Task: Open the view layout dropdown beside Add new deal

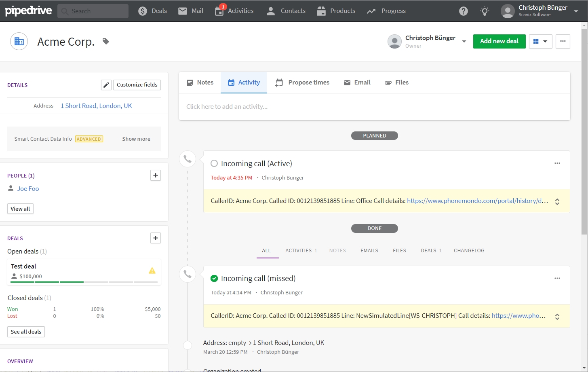Action: click(x=540, y=41)
